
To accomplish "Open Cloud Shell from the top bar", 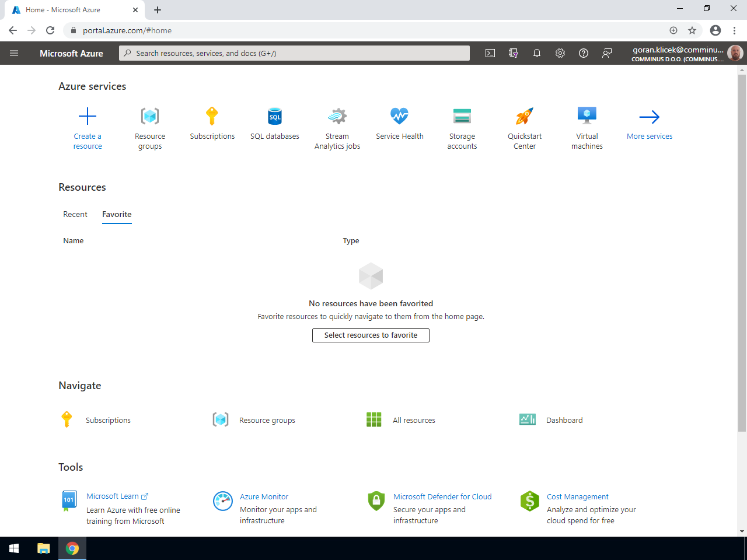I will coord(490,53).
